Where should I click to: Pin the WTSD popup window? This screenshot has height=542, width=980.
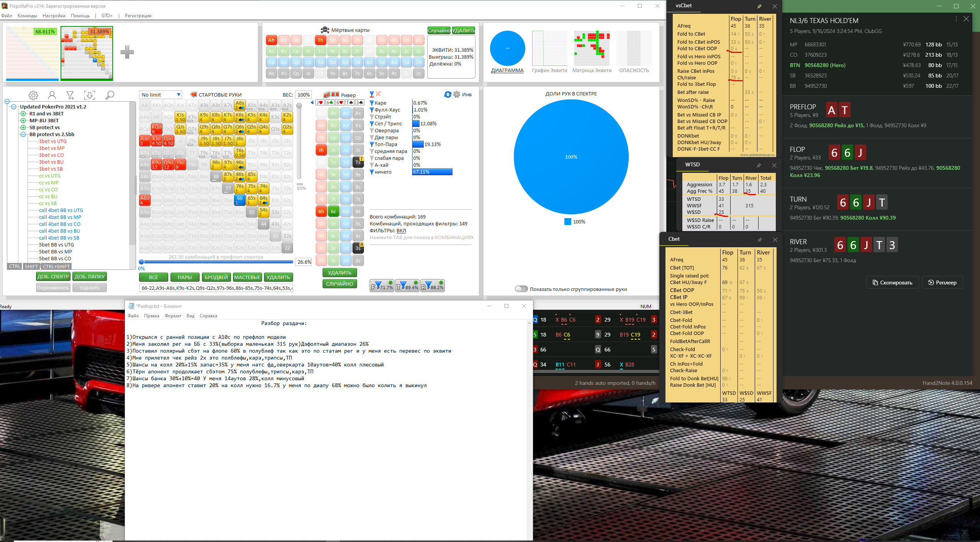click(759, 165)
